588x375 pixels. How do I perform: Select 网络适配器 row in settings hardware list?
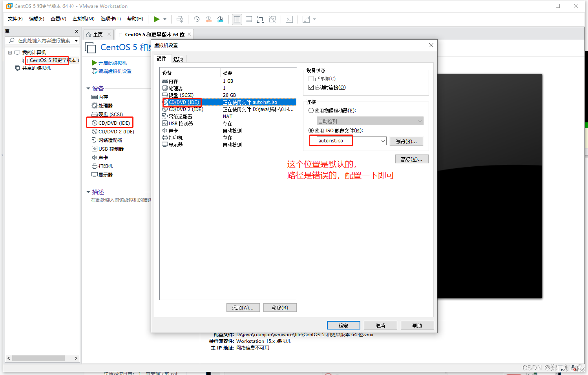pos(228,117)
